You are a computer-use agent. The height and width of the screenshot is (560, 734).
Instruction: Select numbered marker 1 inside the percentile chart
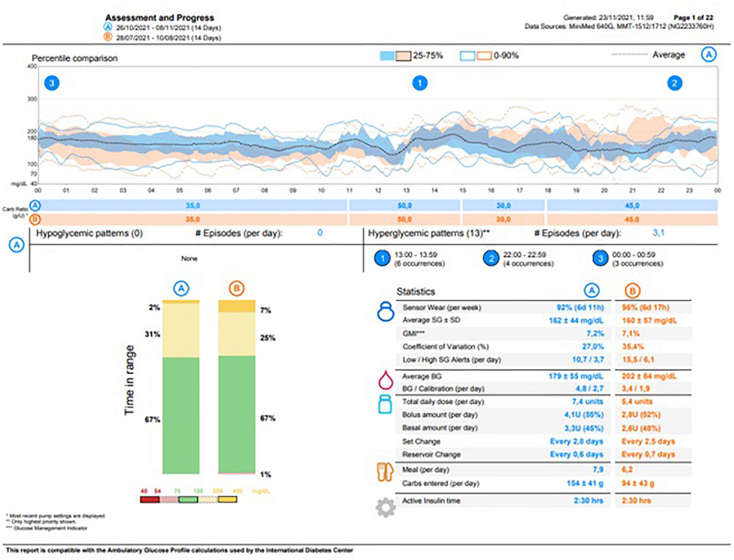pyautogui.click(x=420, y=83)
